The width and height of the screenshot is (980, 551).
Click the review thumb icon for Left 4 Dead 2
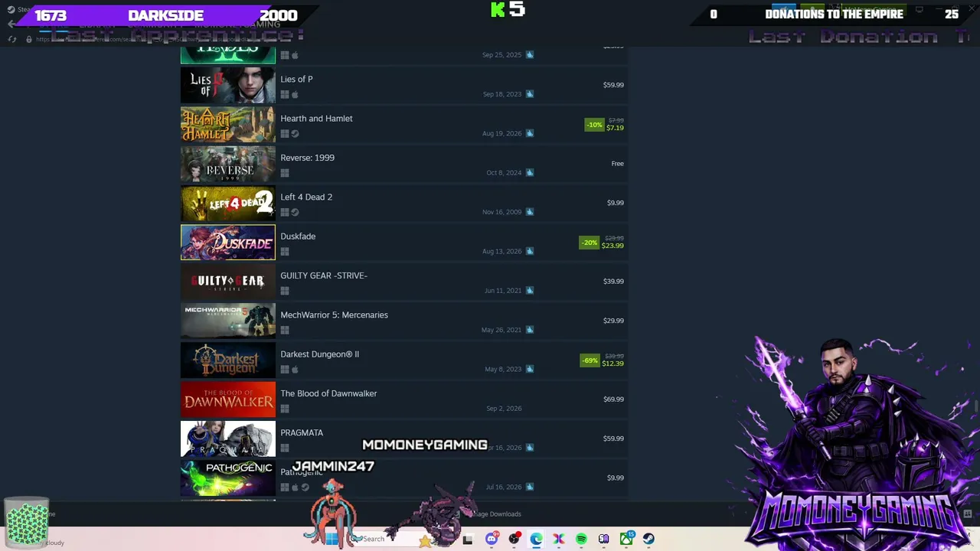(530, 212)
